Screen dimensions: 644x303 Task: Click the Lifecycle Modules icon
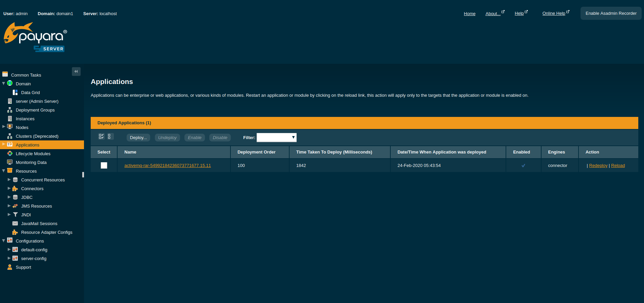click(x=10, y=154)
